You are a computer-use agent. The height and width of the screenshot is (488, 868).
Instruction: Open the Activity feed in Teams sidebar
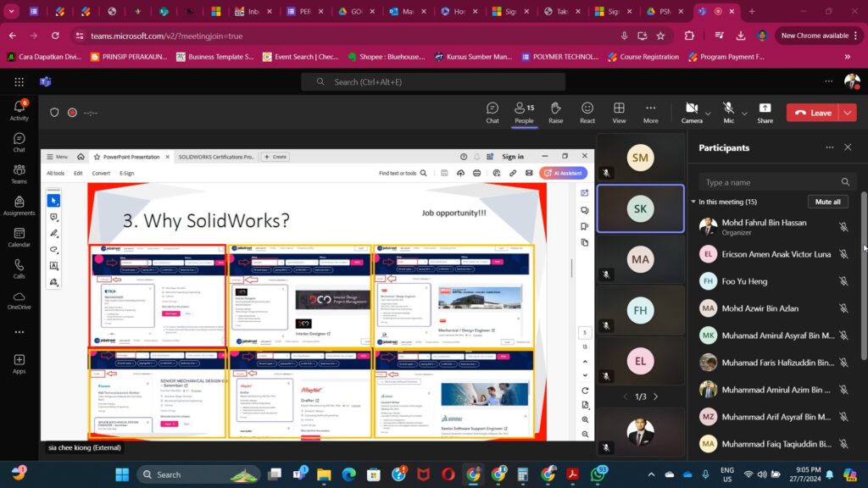19,110
